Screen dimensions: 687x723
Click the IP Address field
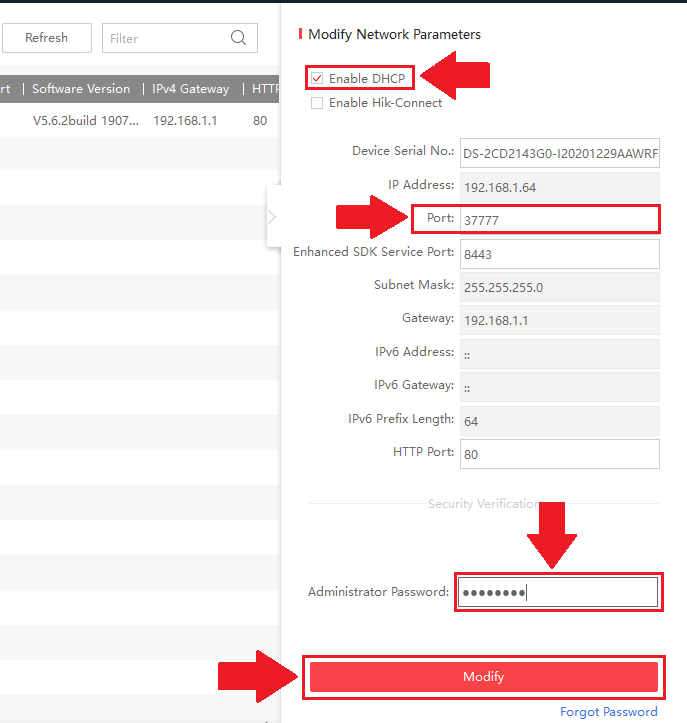click(559, 187)
